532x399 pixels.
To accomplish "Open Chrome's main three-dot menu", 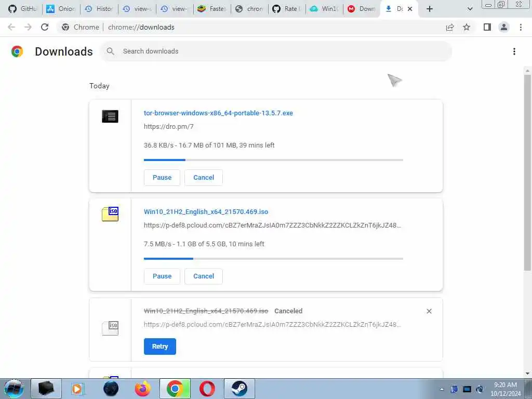I will point(521,27).
